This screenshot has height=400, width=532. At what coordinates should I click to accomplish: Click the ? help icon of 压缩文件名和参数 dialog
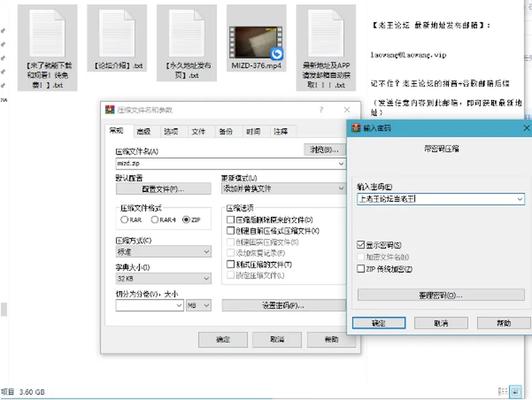(x=321, y=110)
